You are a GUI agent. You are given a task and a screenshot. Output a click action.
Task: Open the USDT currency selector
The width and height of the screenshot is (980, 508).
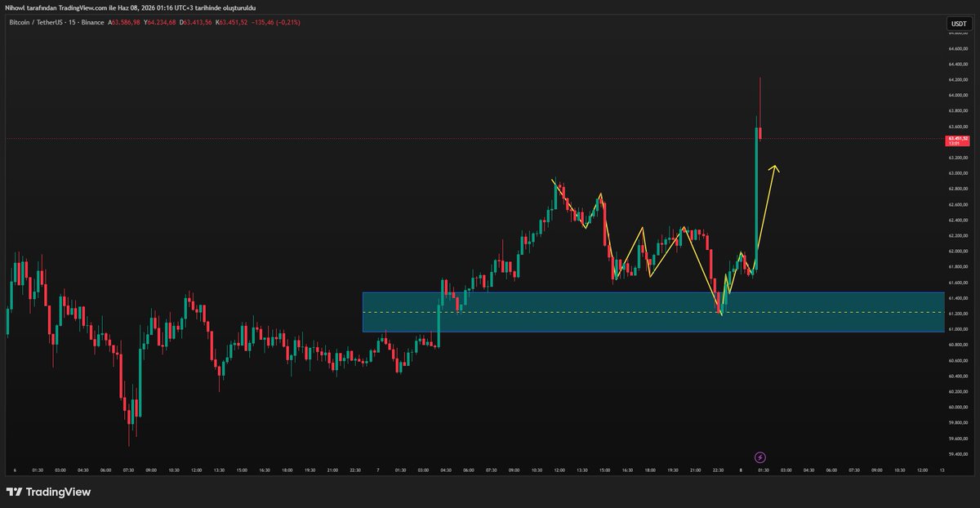[958, 25]
